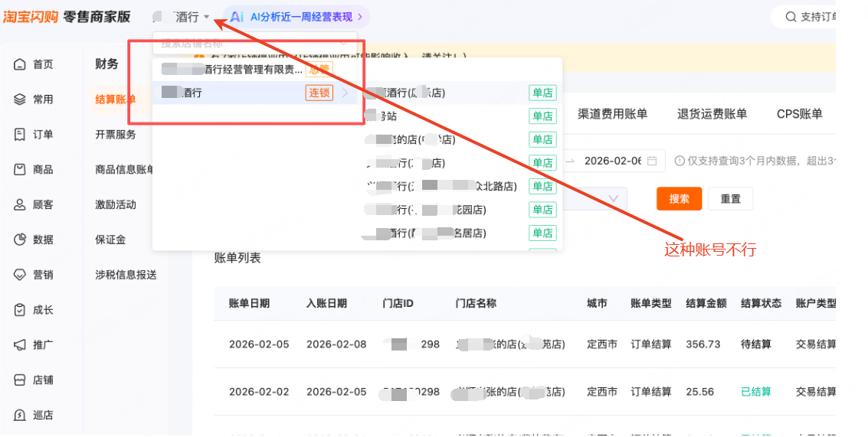Open the 首页 home icon in sidebar
Viewport: 868px width, 437px height.
pos(19,64)
